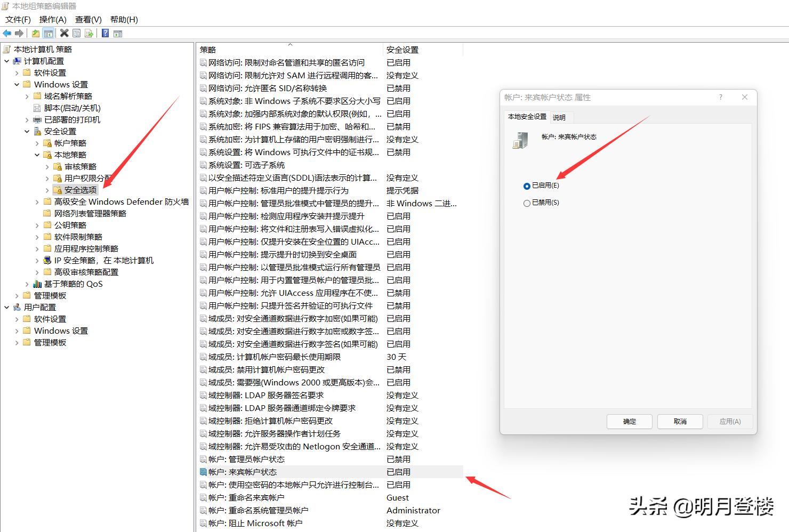Collapse the 计算机配置 tree node

[7, 61]
